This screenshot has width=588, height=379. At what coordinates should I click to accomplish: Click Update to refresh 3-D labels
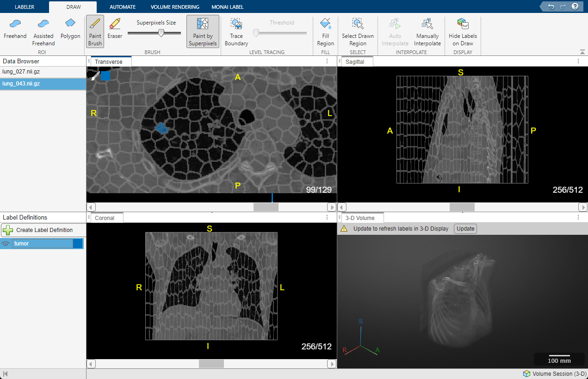(465, 228)
